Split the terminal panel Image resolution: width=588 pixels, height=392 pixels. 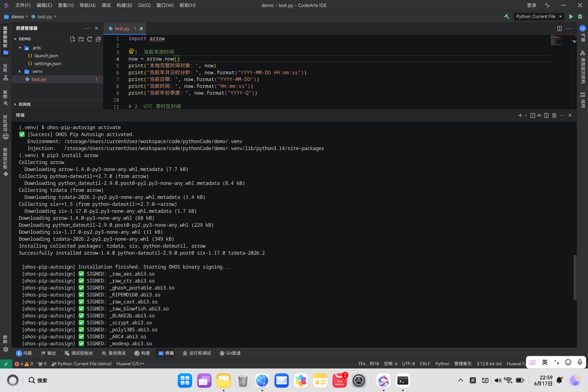click(x=546, y=115)
